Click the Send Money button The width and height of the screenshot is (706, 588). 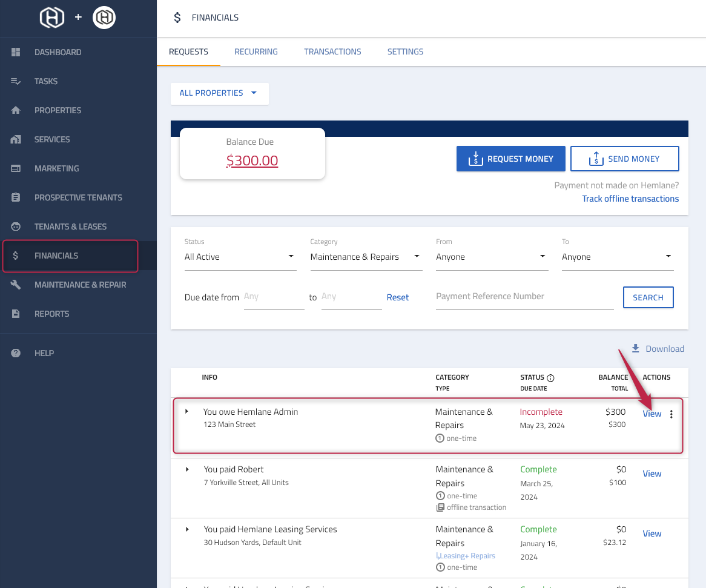point(624,159)
